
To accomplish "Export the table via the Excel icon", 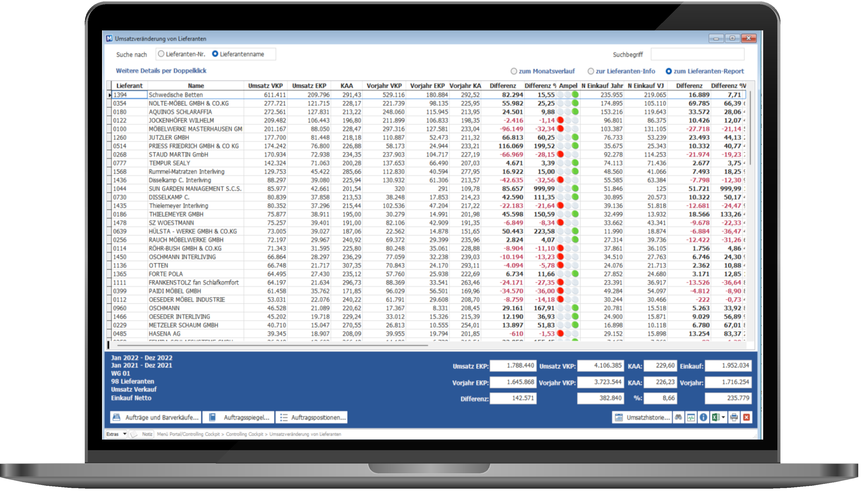I will coord(715,417).
